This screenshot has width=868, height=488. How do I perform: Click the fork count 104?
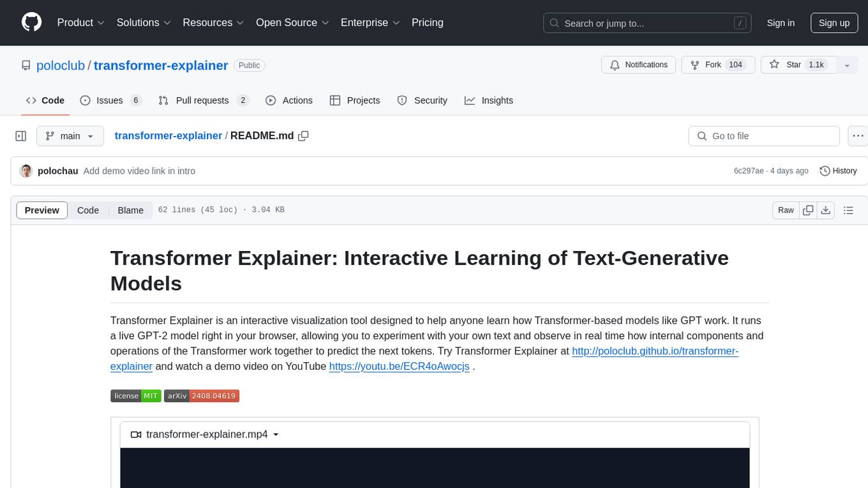pos(736,65)
